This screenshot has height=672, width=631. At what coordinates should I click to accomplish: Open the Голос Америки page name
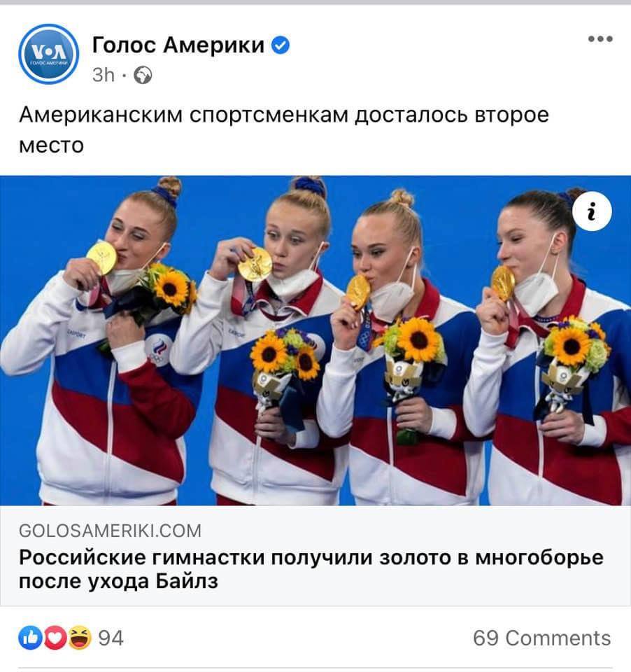click(x=178, y=45)
